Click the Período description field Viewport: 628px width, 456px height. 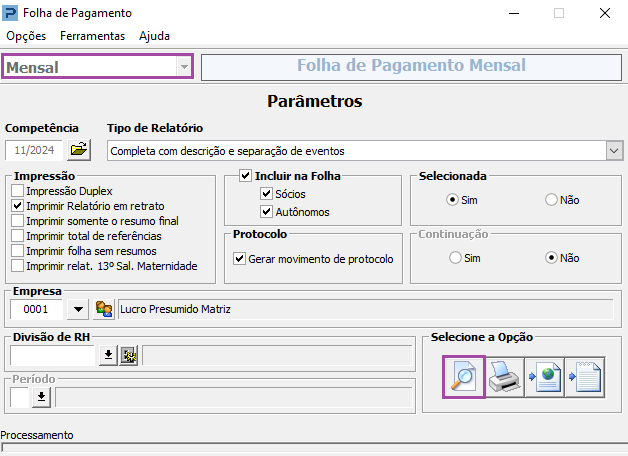[x=234, y=397]
